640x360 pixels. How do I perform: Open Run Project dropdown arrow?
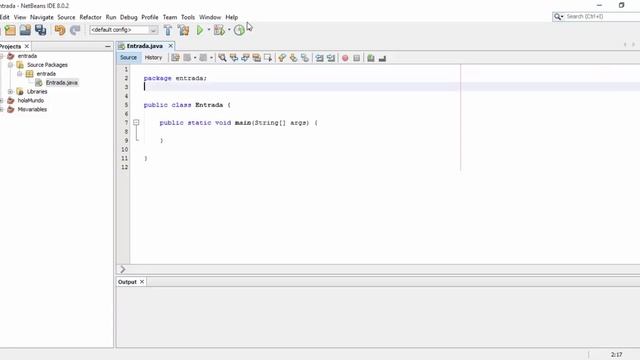pyautogui.click(x=209, y=30)
